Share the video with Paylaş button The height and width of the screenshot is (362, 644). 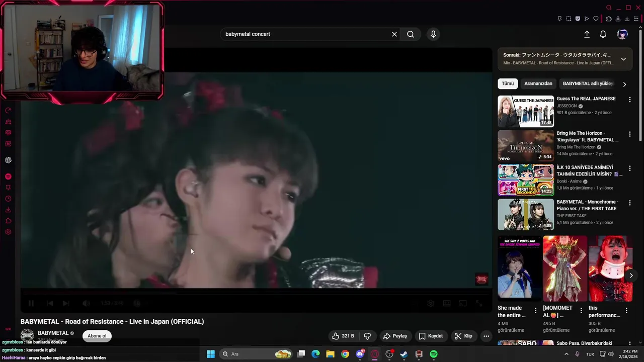[395, 336]
